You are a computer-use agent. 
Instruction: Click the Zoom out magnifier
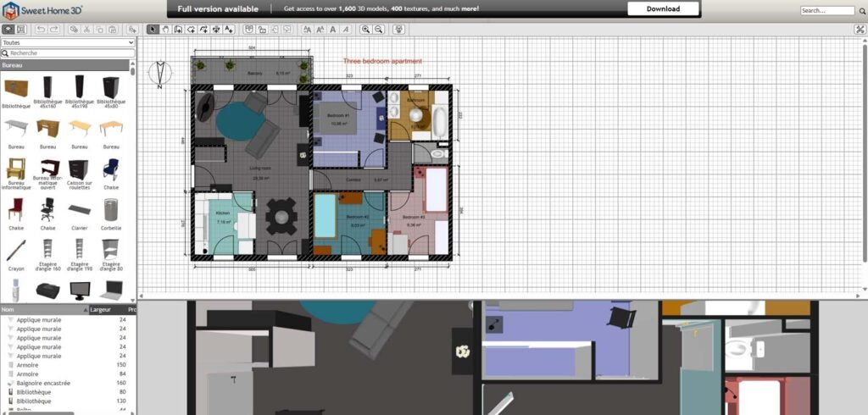(379, 30)
